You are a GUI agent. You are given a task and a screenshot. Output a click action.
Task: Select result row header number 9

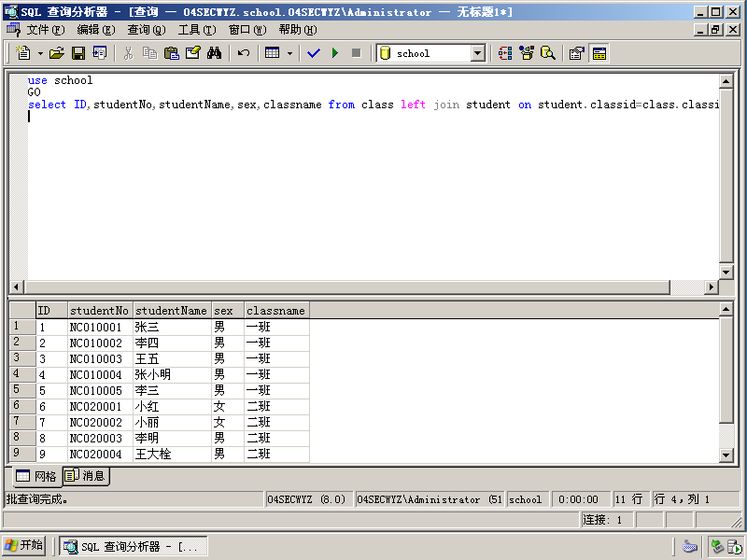pos(22,454)
